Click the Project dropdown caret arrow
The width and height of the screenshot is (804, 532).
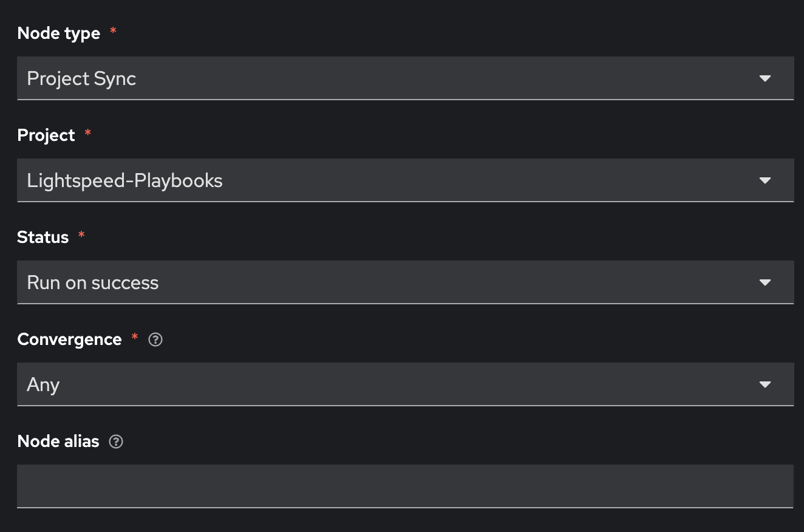tap(765, 180)
